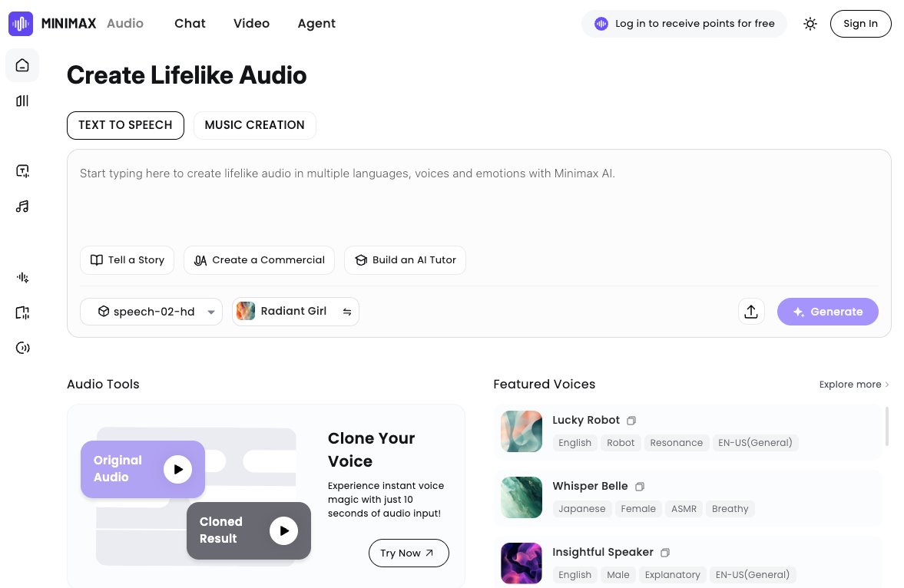Image resolution: width=904 pixels, height=588 pixels.
Task: Switch to the TEXT TO SPEECH tab
Action: 125,125
